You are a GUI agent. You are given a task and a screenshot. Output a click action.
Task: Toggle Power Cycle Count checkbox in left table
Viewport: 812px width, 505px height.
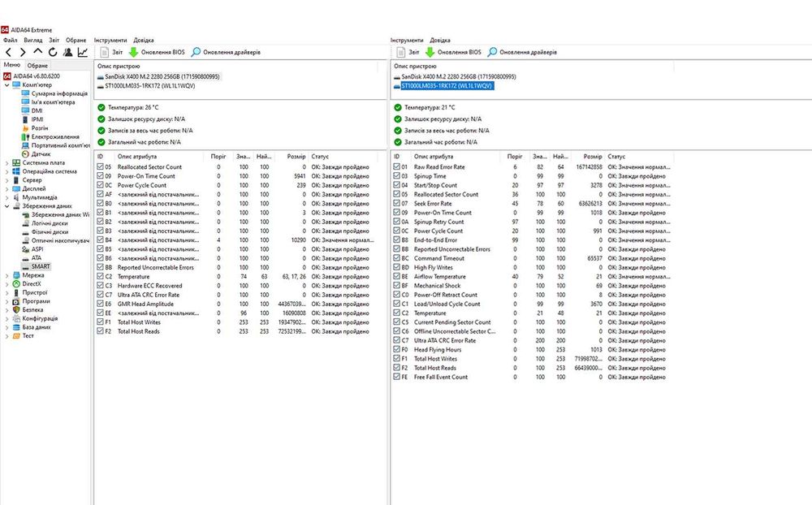click(101, 185)
